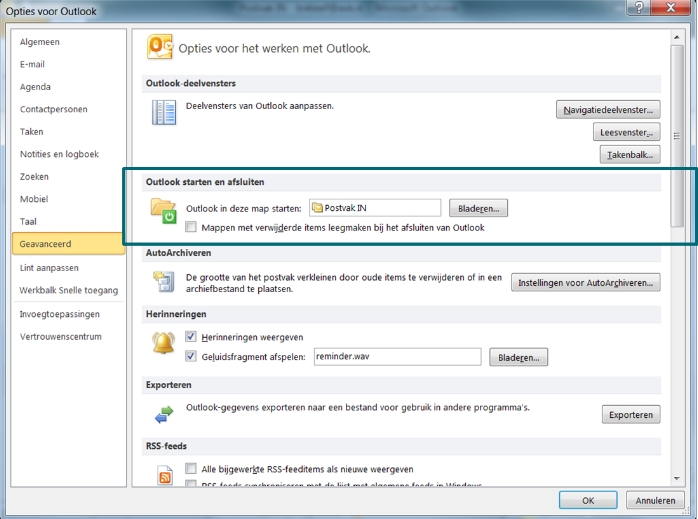Click 'Deelvensters van Outlook aanpassen' text
The width and height of the screenshot is (698, 519).
[260, 106]
